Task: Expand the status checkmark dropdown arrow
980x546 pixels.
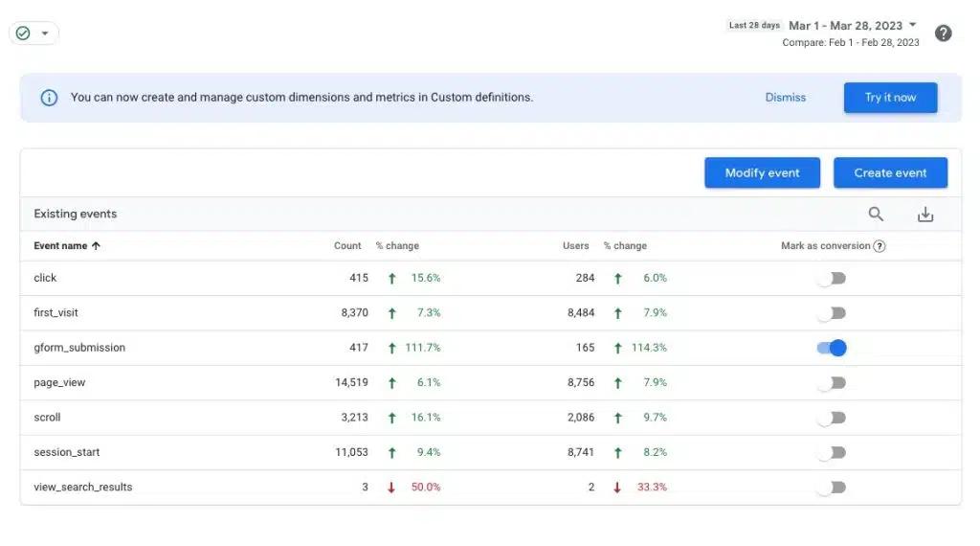Action: tap(44, 34)
